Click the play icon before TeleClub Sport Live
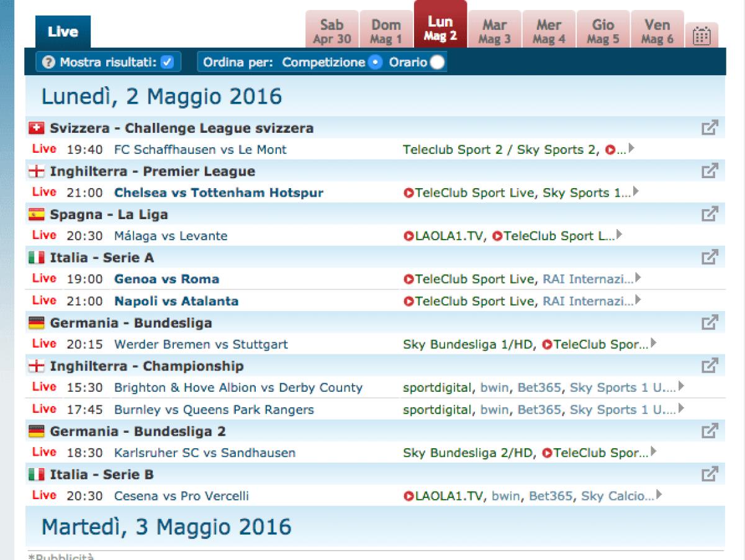745x560 pixels. [x=409, y=193]
